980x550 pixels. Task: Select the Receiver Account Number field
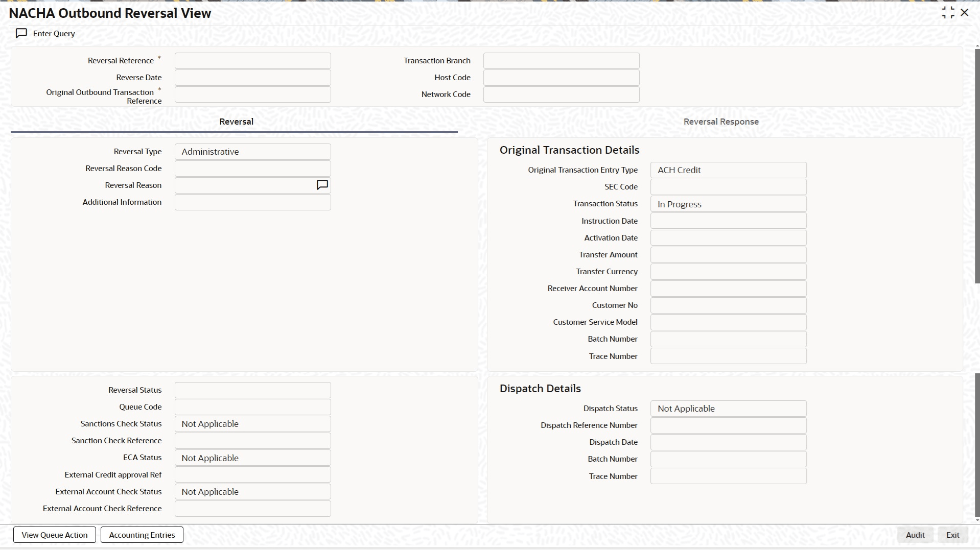pyautogui.click(x=729, y=289)
